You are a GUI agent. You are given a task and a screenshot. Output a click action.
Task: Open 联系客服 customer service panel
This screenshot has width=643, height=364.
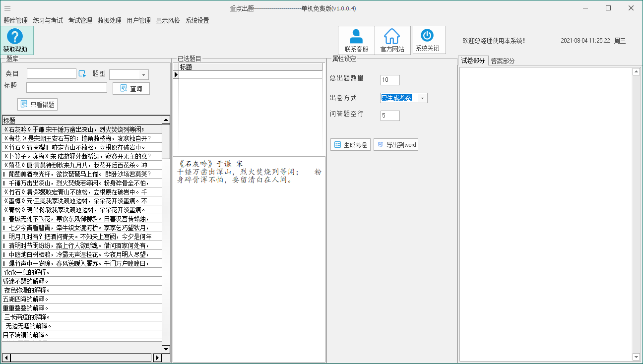[356, 40]
